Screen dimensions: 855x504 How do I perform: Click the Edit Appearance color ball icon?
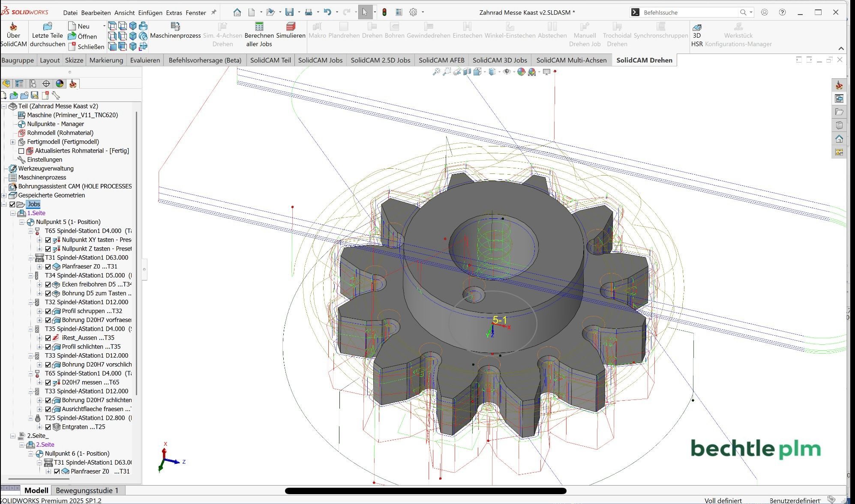(521, 72)
